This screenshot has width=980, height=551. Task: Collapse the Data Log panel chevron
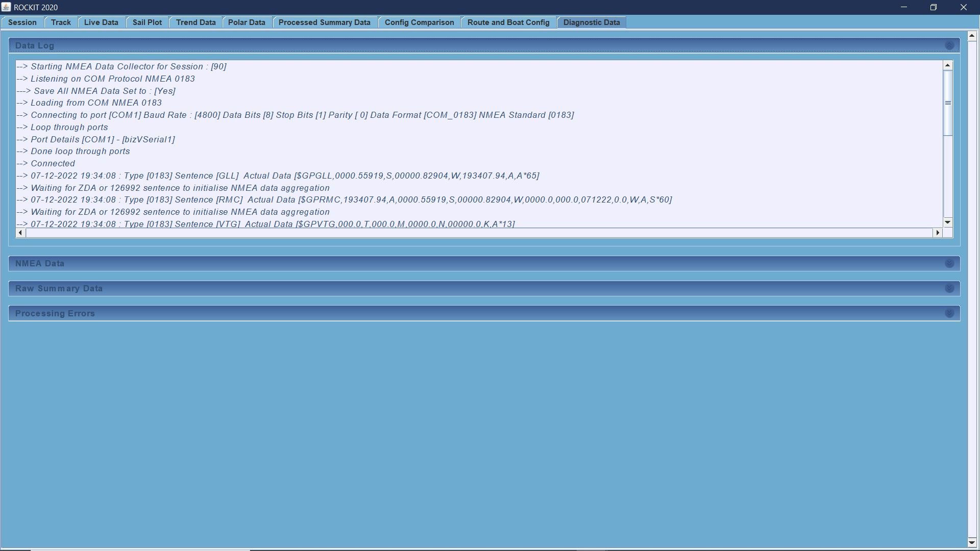[949, 45]
